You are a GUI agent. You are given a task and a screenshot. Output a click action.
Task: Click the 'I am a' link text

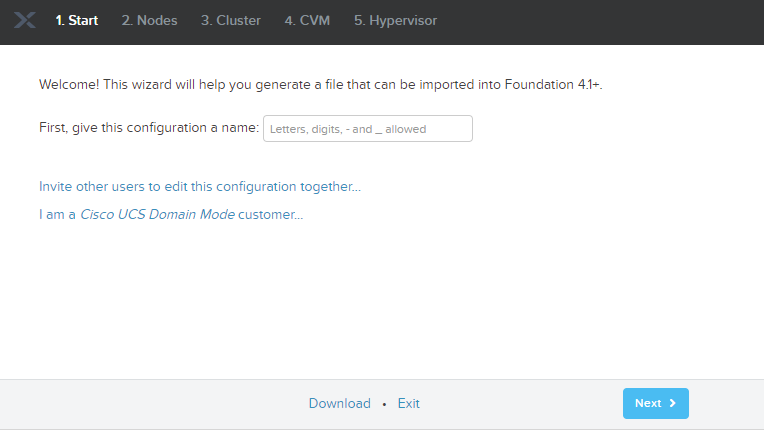click(57, 215)
